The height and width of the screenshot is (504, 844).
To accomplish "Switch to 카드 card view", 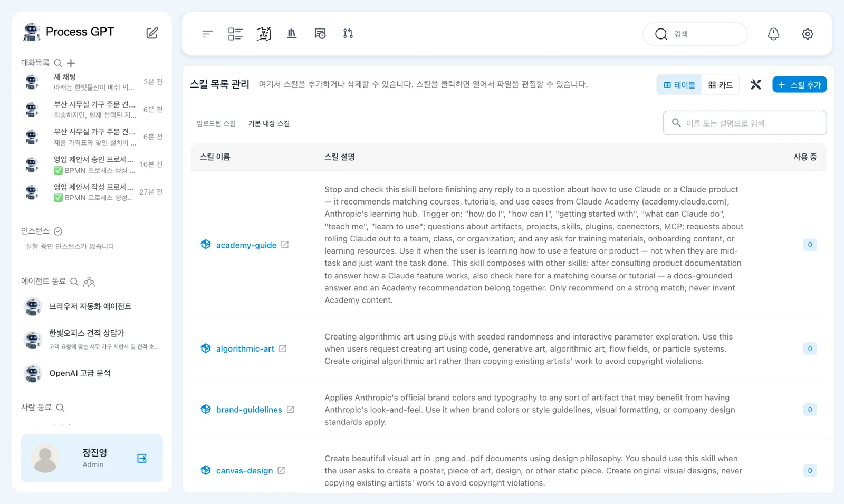I will pyautogui.click(x=721, y=85).
